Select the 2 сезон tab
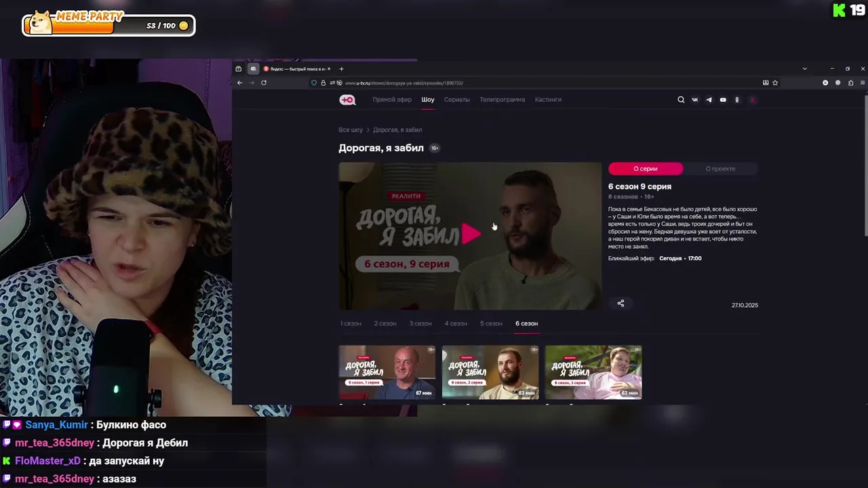This screenshot has height=488, width=868. pyautogui.click(x=385, y=323)
